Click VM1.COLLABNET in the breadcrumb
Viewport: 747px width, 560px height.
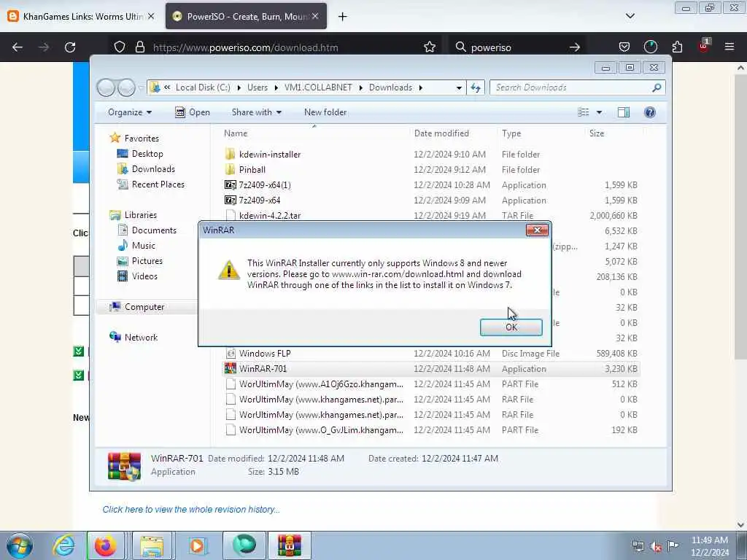[318, 87]
